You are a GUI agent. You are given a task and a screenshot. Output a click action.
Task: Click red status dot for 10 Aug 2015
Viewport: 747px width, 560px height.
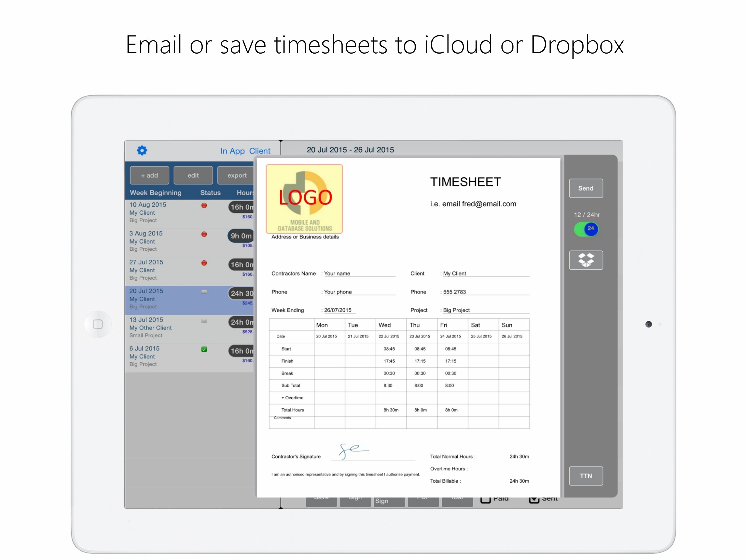(204, 205)
